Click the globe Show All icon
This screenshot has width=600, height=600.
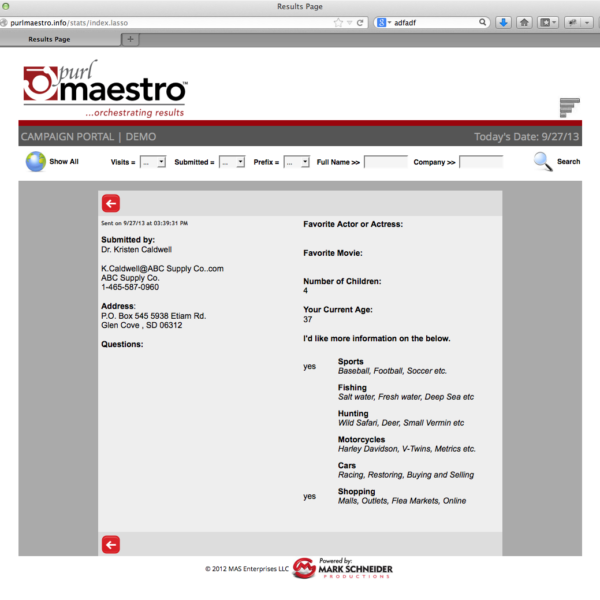pyautogui.click(x=35, y=161)
